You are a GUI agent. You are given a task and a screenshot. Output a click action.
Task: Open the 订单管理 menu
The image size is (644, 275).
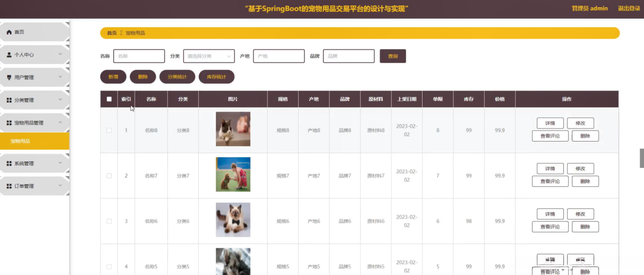click(x=35, y=186)
